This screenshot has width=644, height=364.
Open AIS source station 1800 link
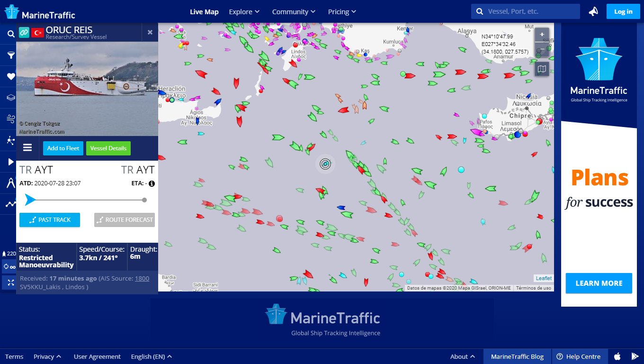(142, 278)
